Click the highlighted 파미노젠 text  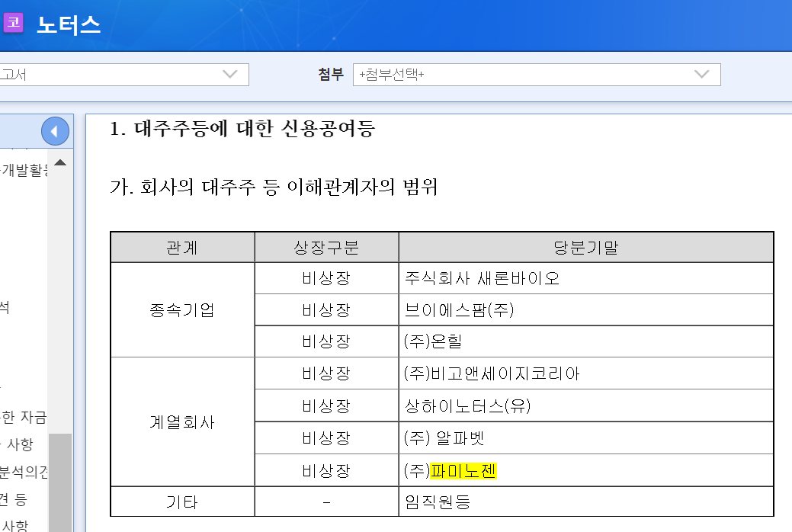[463, 471]
